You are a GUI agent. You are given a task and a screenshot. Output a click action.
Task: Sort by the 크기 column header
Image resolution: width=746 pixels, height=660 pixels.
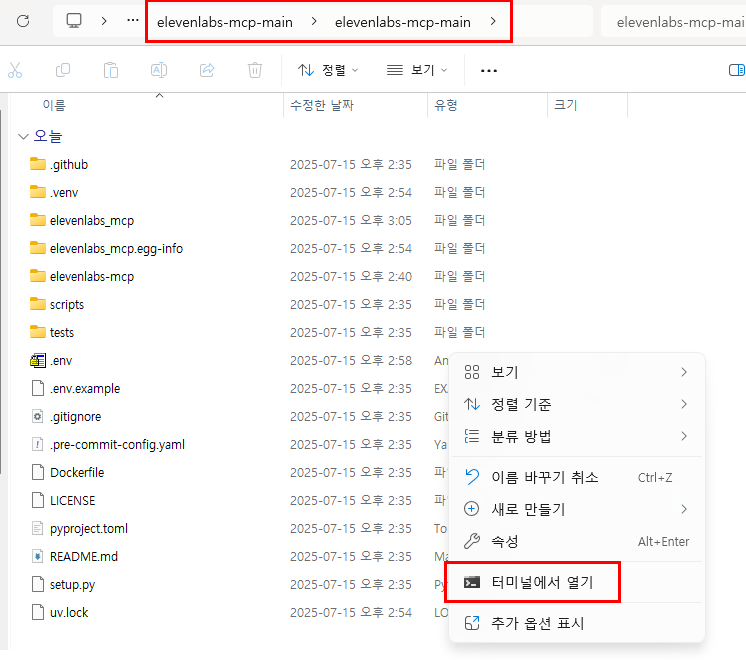(566, 105)
